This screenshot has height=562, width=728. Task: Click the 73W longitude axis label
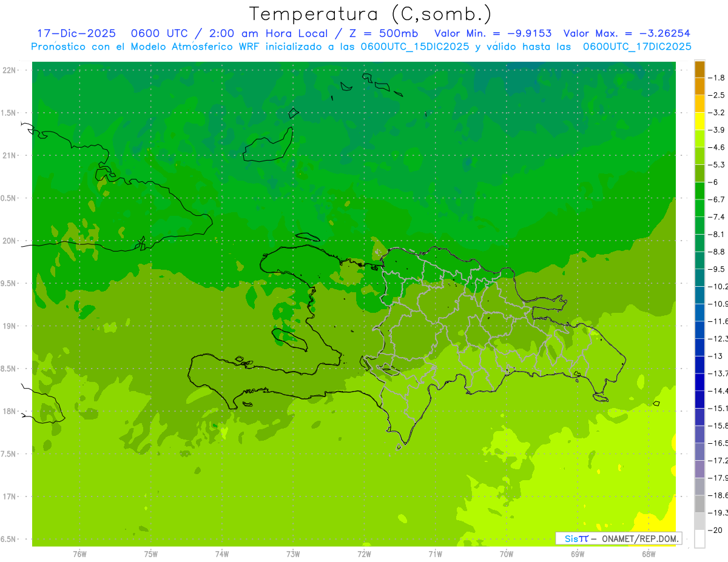click(x=293, y=554)
